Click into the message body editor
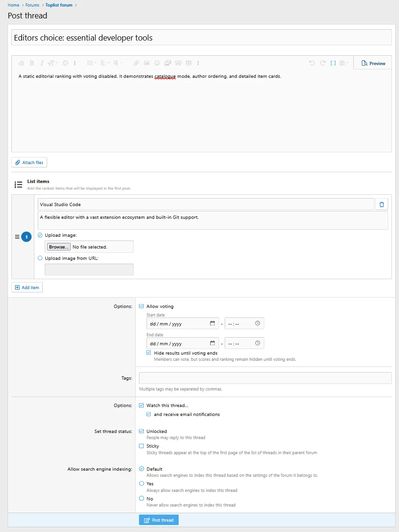The image size is (399, 532). point(201,110)
